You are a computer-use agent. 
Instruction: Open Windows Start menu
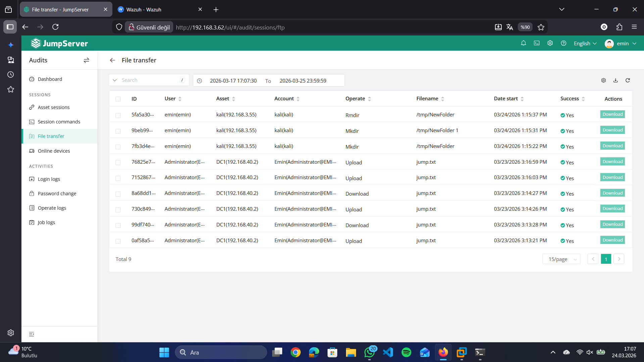(164, 352)
